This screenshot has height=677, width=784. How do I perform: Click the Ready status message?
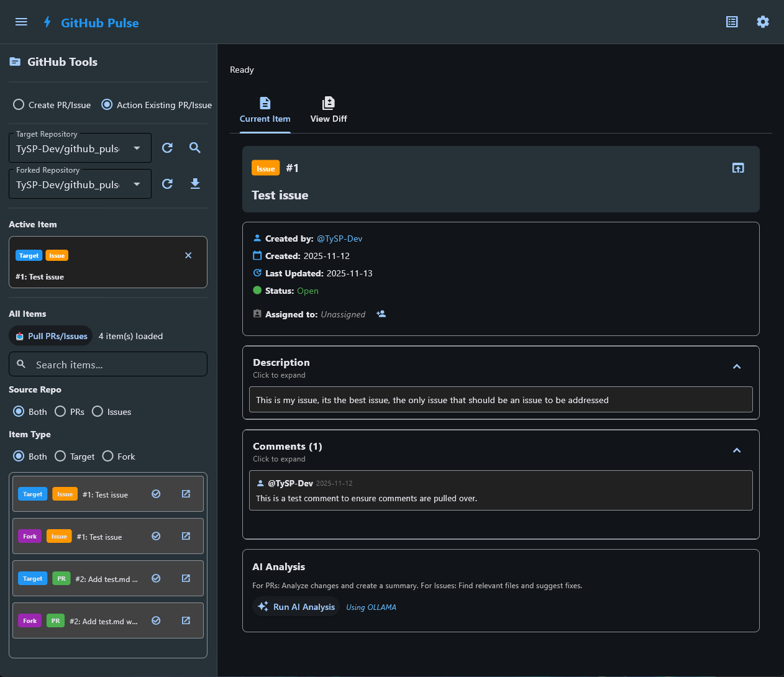coord(242,70)
